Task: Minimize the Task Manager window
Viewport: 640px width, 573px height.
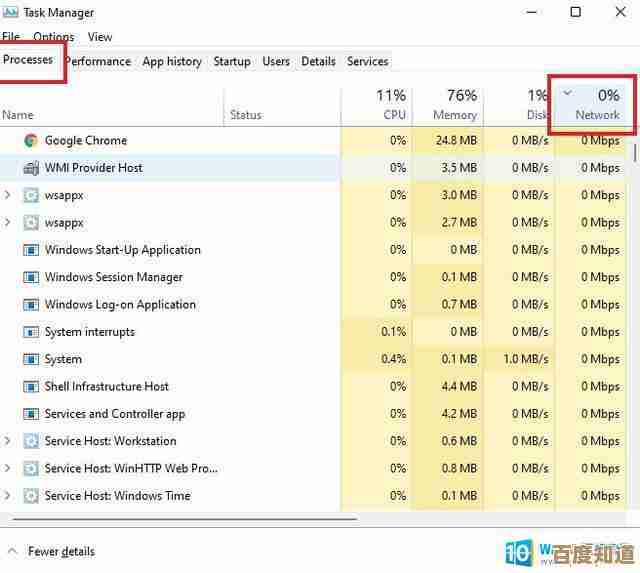Action: [531, 12]
